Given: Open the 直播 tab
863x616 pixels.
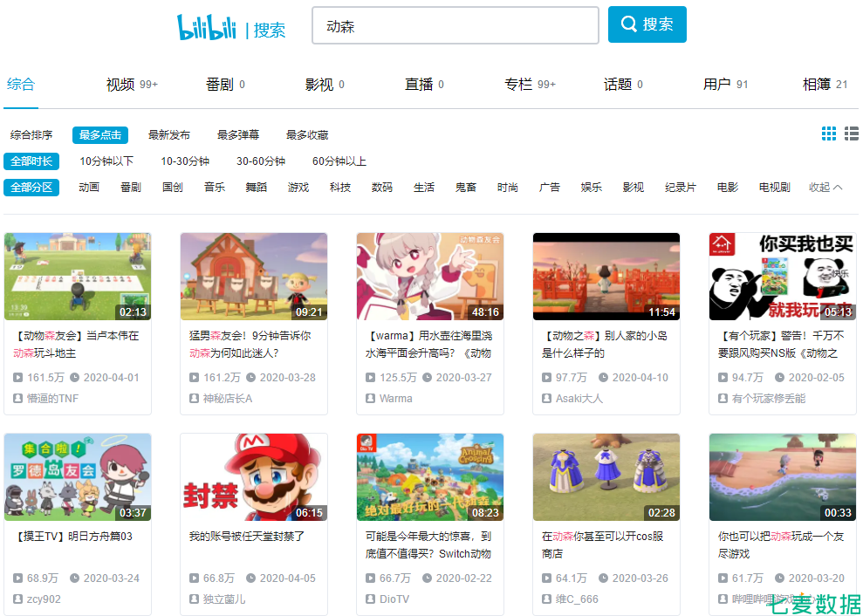Looking at the screenshot, I should coord(424,85).
